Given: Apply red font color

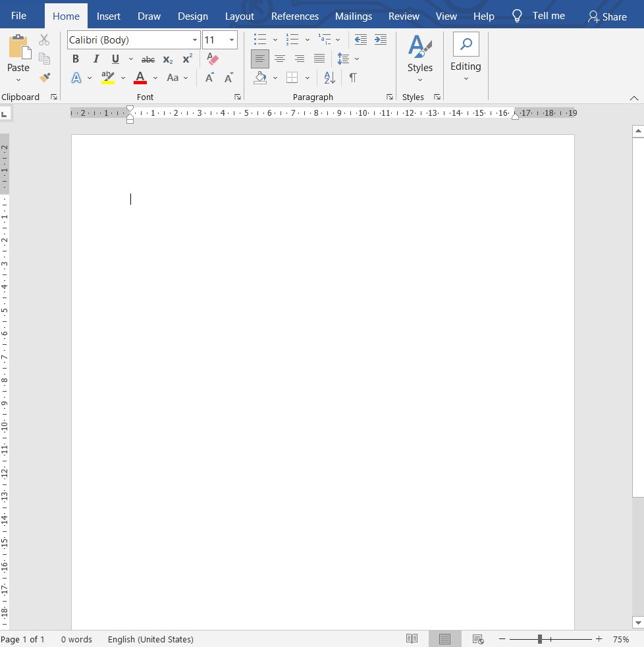Looking at the screenshot, I should (x=140, y=78).
